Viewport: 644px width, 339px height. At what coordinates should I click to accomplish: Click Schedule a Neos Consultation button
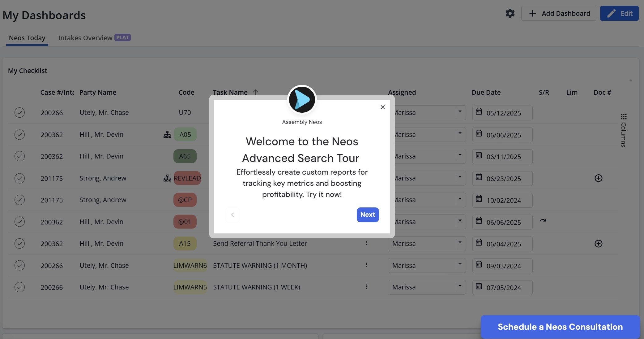click(x=560, y=327)
